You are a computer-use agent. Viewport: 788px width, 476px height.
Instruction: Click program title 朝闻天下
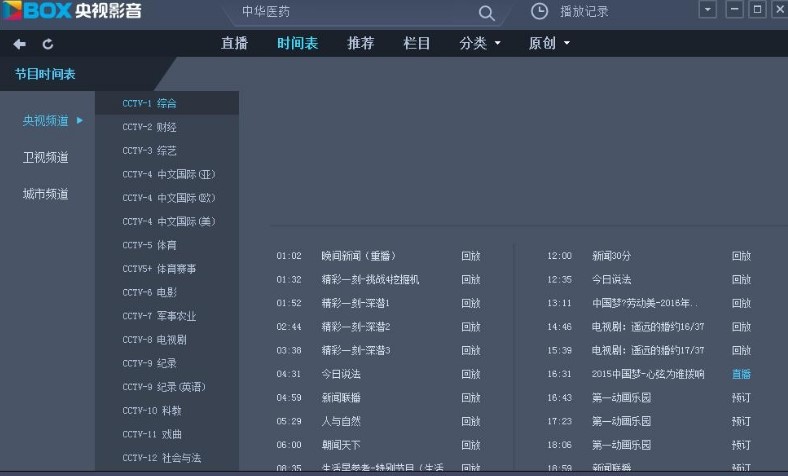[341, 445]
